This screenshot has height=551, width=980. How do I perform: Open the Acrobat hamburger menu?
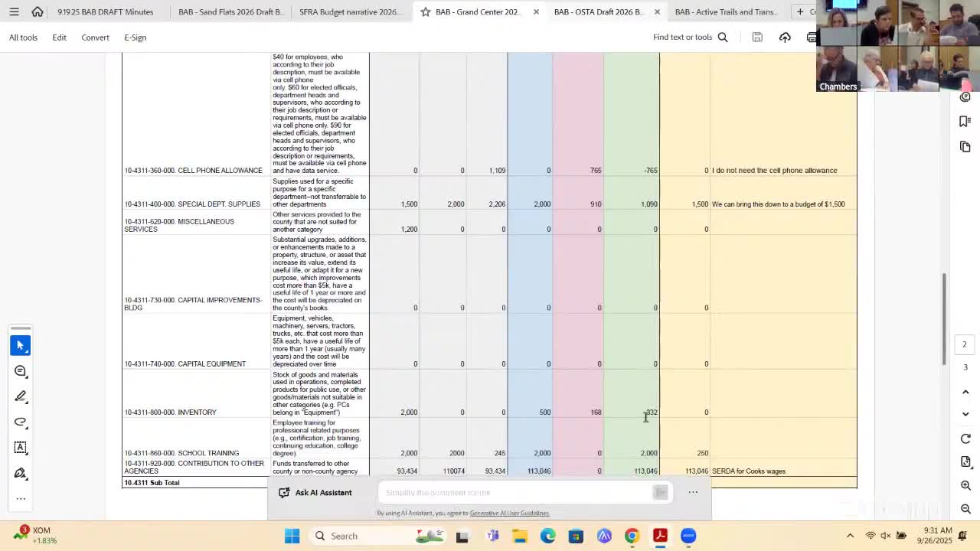[x=14, y=11]
